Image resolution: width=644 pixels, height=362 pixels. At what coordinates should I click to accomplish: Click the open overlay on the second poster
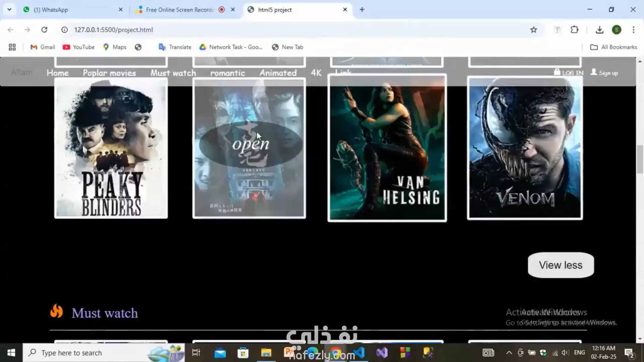pyautogui.click(x=251, y=144)
